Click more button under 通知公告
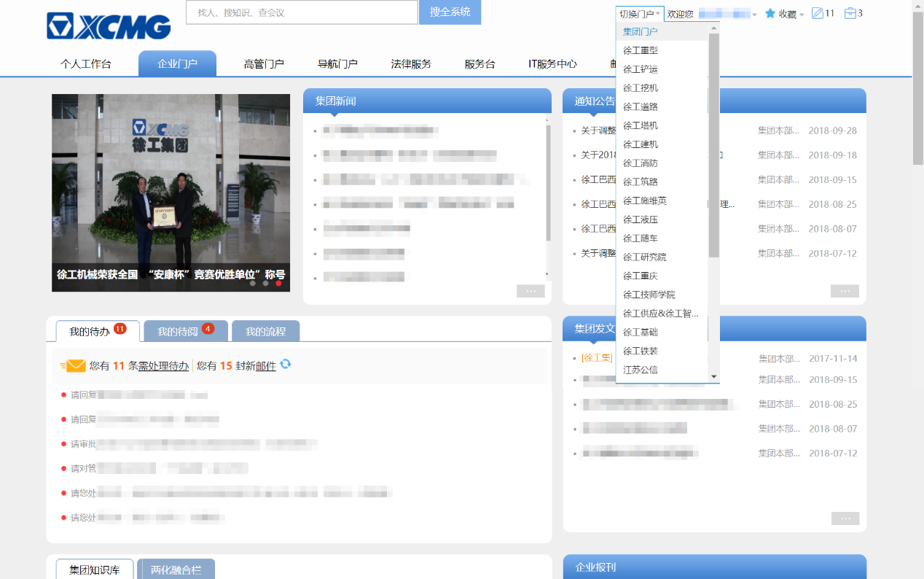The image size is (924, 579). pyautogui.click(x=845, y=291)
